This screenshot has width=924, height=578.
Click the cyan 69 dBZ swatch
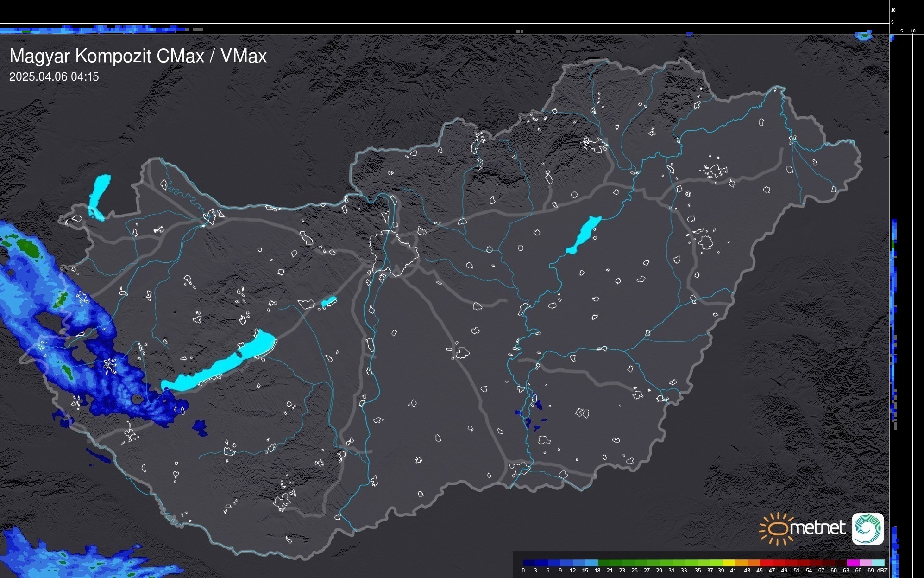878,563
